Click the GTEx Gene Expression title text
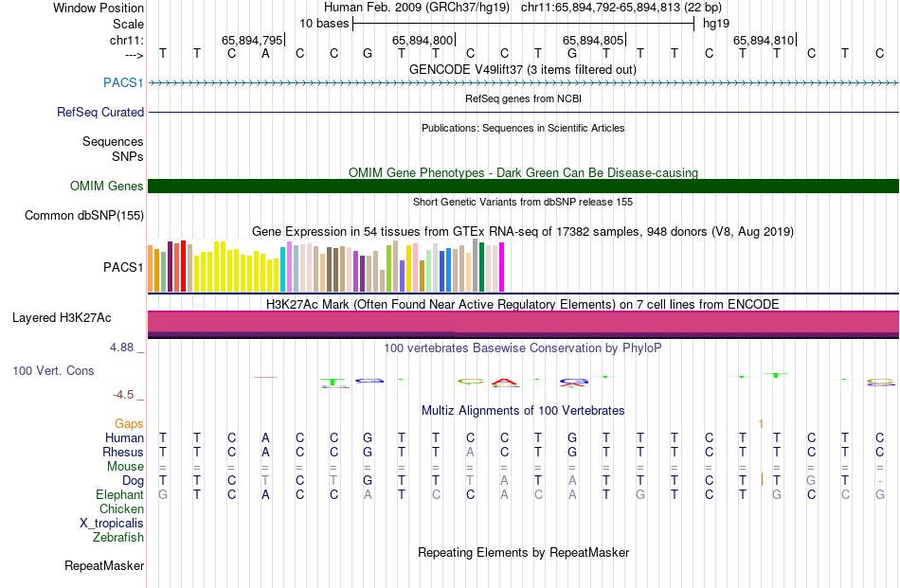Viewport: 900px width, 588px height. [522, 232]
